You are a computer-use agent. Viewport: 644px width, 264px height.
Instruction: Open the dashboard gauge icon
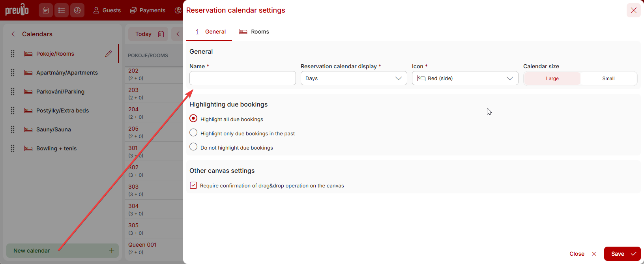coord(77,10)
